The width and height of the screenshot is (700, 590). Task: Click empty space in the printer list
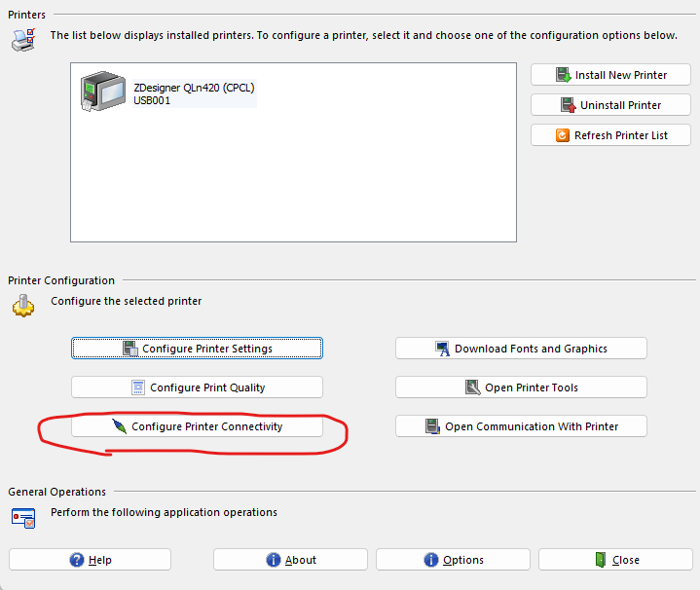pos(292,185)
